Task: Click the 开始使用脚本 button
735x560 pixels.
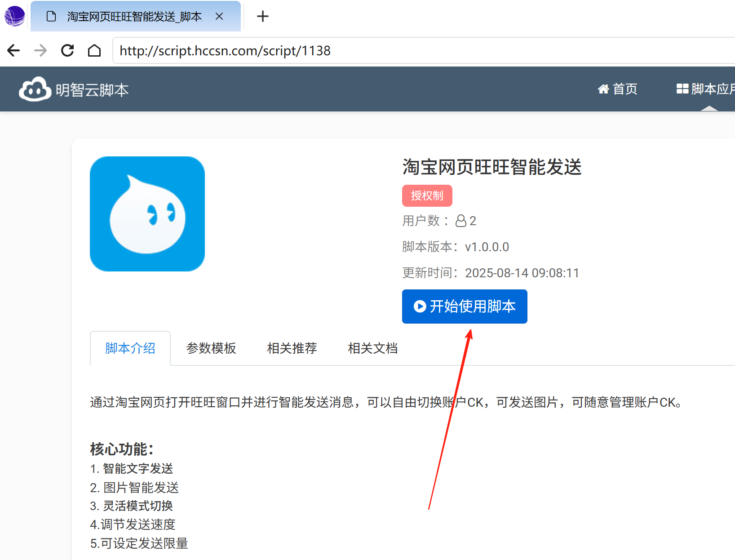Action: coord(465,307)
